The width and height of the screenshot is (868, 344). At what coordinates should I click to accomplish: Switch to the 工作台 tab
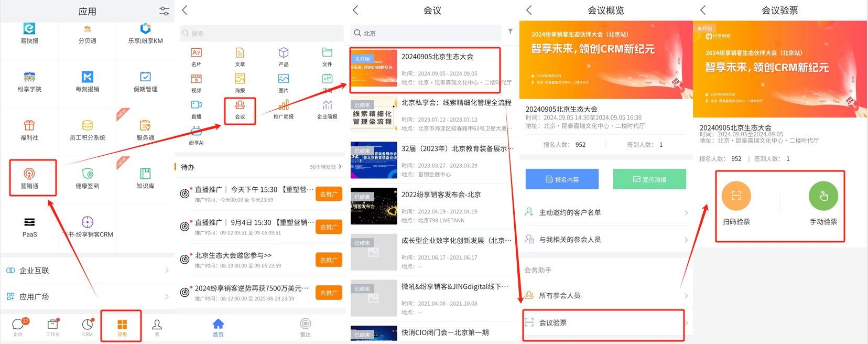(x=53, y=327)
